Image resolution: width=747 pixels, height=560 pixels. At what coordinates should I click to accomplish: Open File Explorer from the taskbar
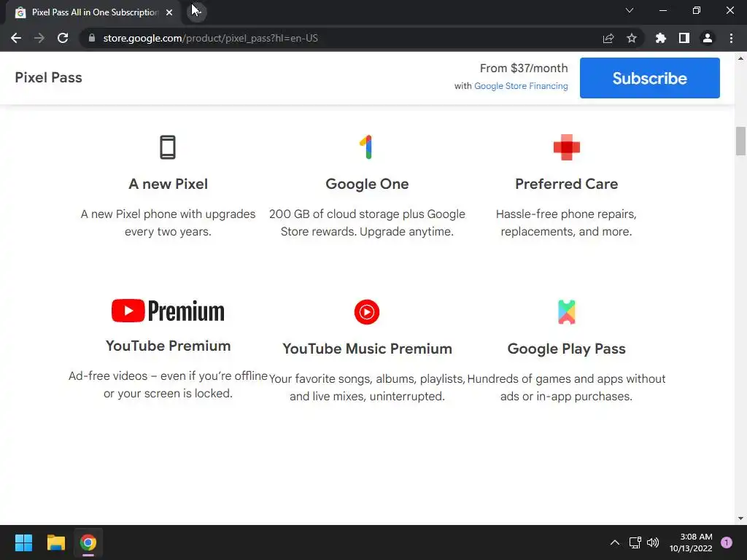click(55, 542)
